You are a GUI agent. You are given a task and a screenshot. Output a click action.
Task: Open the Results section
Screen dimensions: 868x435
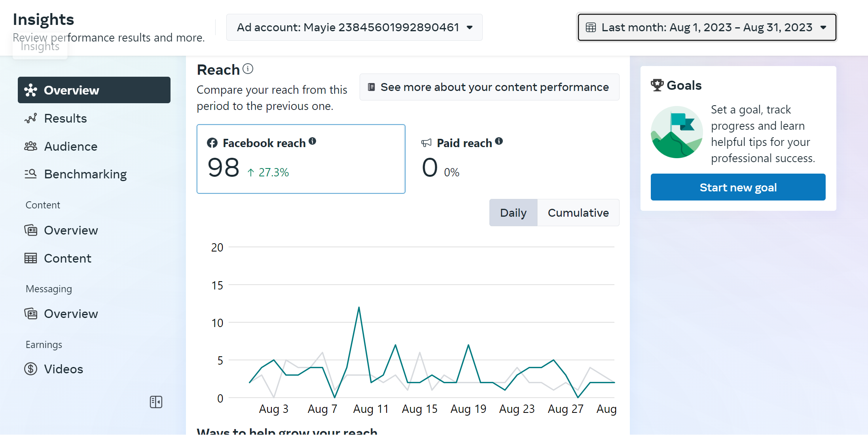click(x=94, y=118)
